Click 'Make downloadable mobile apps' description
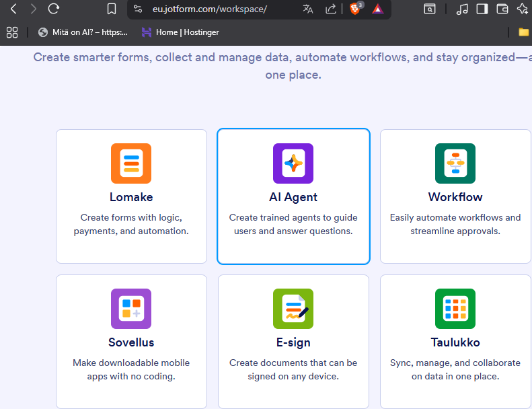The height and width of the screenshot is (409, 532). click(x=131, y=369)
